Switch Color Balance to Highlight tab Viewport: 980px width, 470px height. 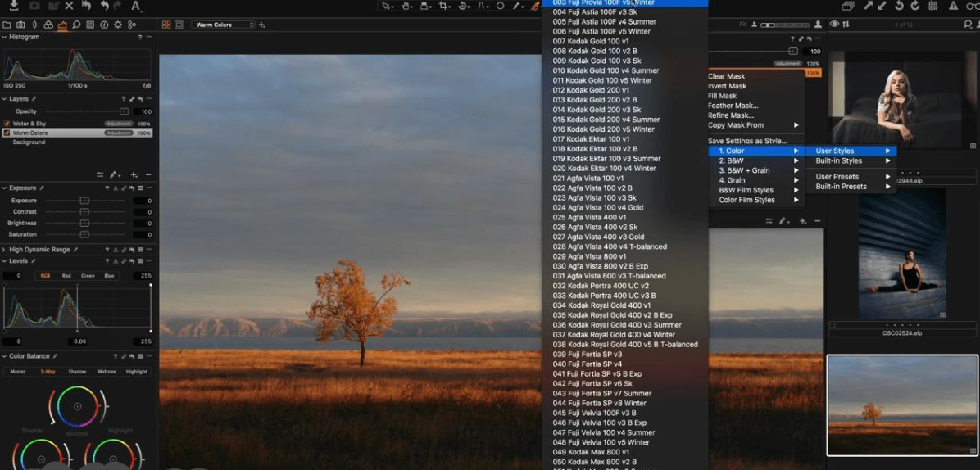tap(136, 372)
